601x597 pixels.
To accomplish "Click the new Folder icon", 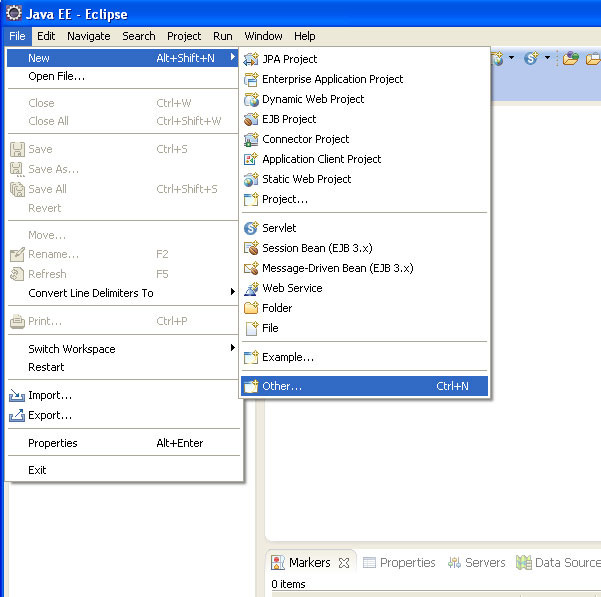I will click(x=251, y=308).
